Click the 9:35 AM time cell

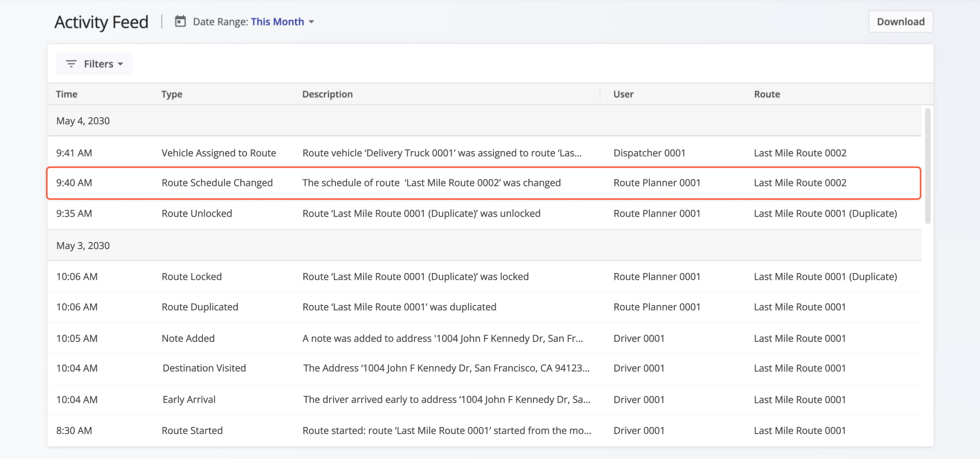click(x=74, y=213)
